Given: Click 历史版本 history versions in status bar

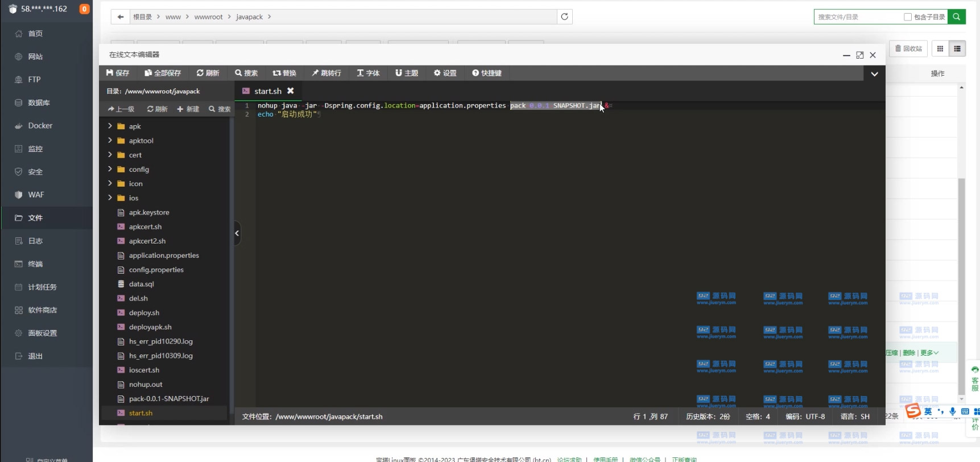Looking at the screenshot, I should coord(708,416).
